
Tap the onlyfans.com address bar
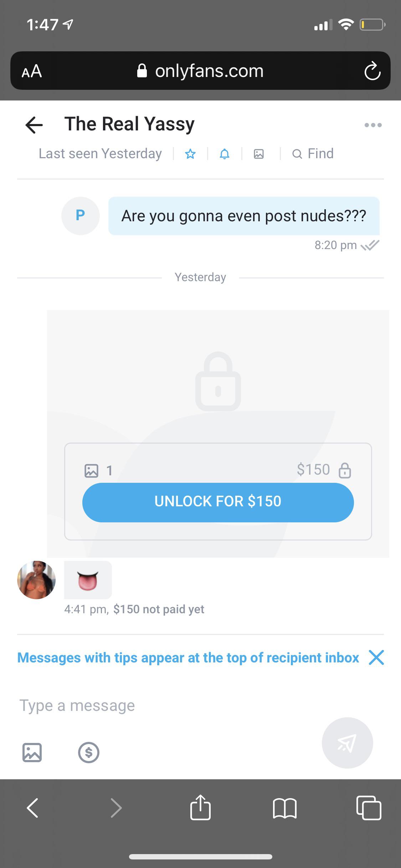[x=200, y=71]
